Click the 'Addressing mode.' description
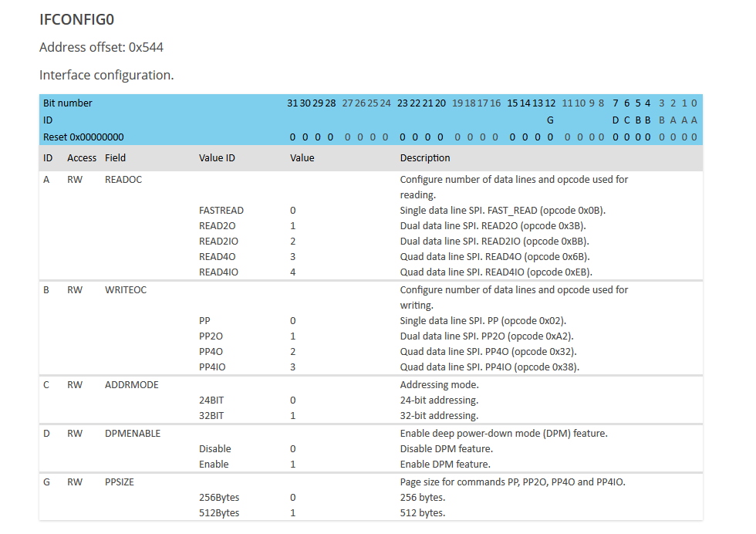Image resolution: width=756 pixels, height=534 pixels. tap(439, 385)
